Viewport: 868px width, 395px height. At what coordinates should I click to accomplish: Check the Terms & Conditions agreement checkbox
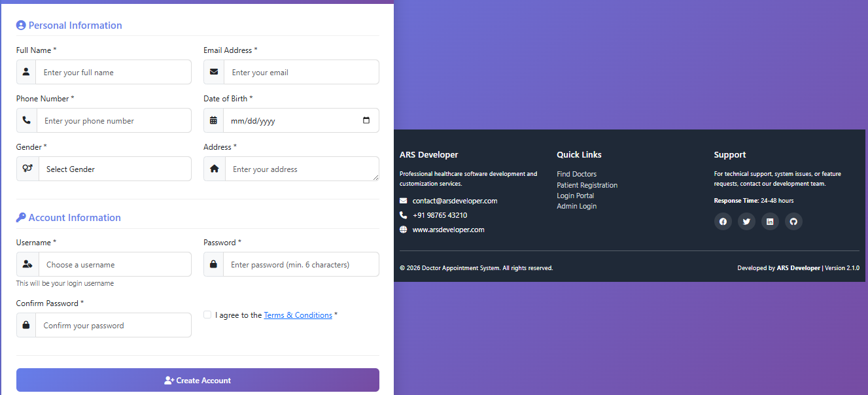(x=207, y=315)
